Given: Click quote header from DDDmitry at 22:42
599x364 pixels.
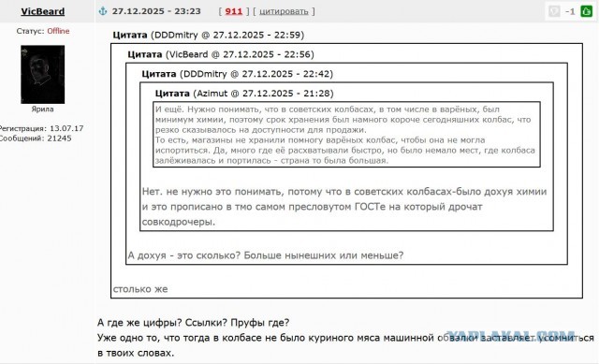Looking at the screenshot, I should click(237, 74).
